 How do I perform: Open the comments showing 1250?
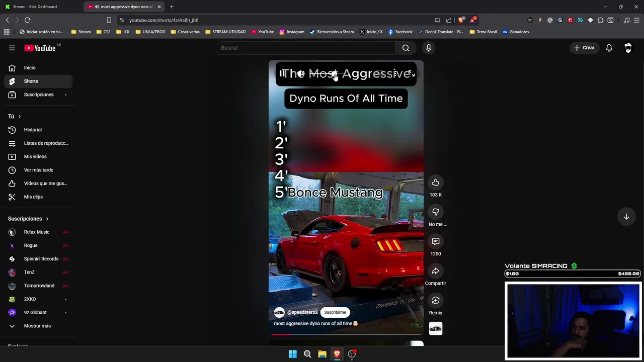436,241
